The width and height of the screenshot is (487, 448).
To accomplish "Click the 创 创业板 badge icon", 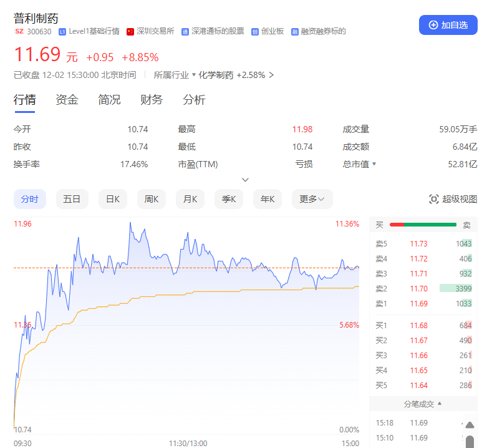I will point(254,32).
